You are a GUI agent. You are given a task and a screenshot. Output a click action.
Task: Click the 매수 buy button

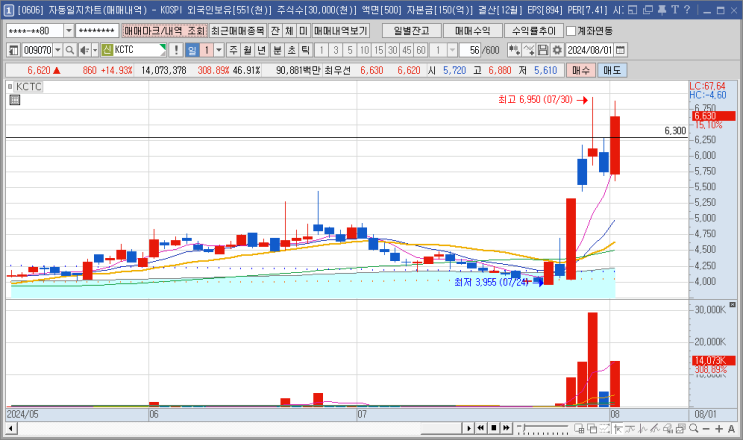click(x=580, y=71)
